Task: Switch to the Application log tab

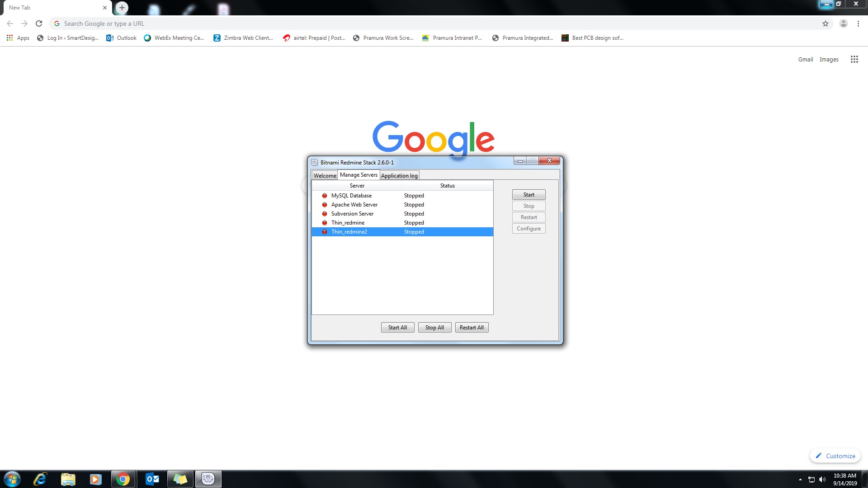Action: (399, 175)
